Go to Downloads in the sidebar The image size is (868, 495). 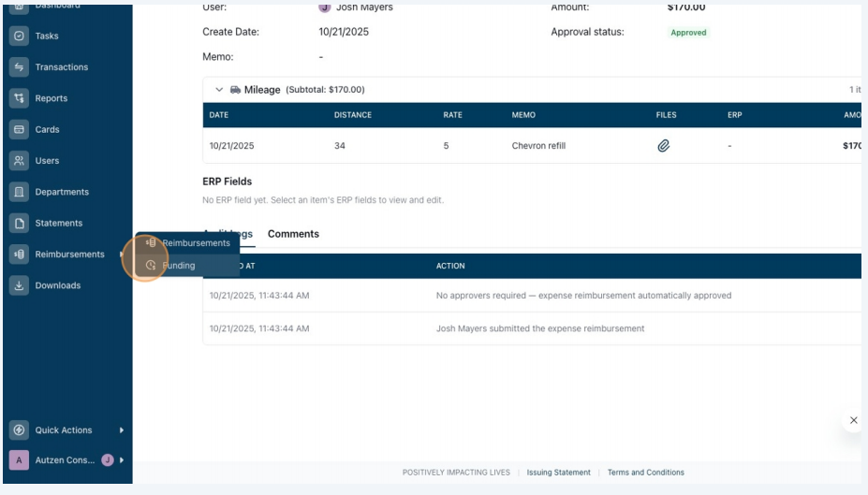coord(57,285)
